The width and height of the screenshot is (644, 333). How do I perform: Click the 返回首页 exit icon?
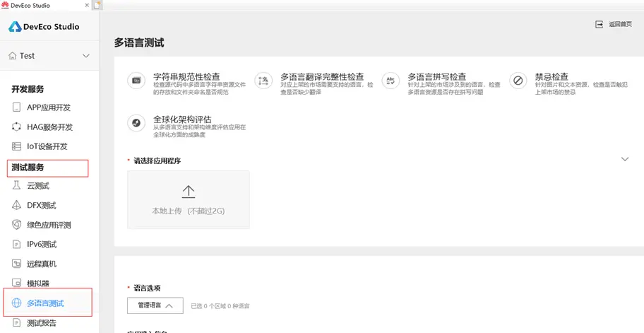[x=600, y=24]
